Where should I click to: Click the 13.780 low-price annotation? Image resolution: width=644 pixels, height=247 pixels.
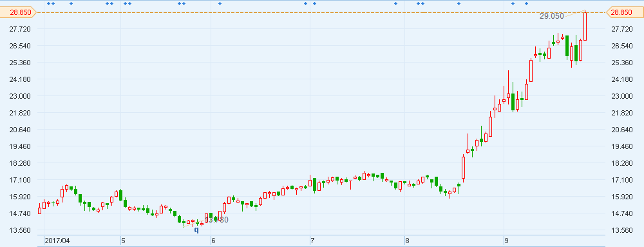[216, 220]
